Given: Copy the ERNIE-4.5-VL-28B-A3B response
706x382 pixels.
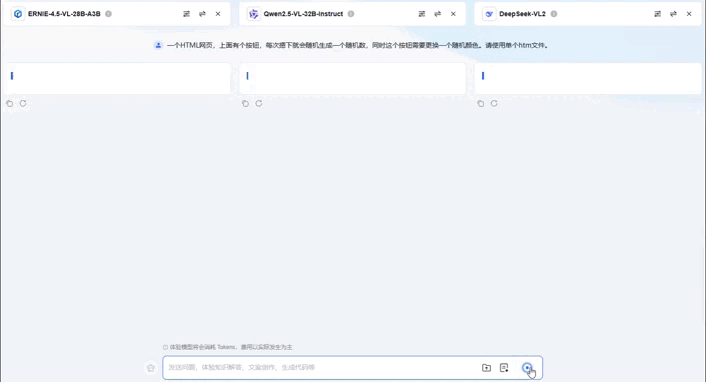Looking at the screenshot, I should (9, 104).
